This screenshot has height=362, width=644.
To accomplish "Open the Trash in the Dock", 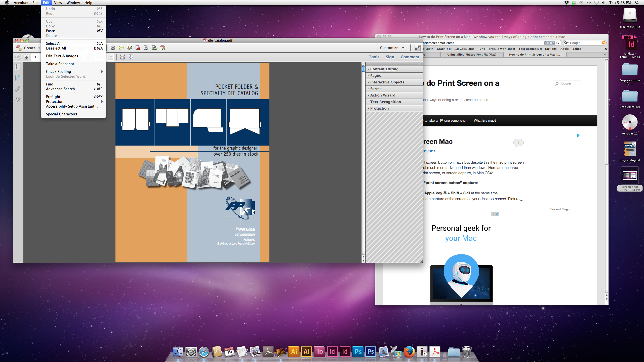I will tap(467, 351).
